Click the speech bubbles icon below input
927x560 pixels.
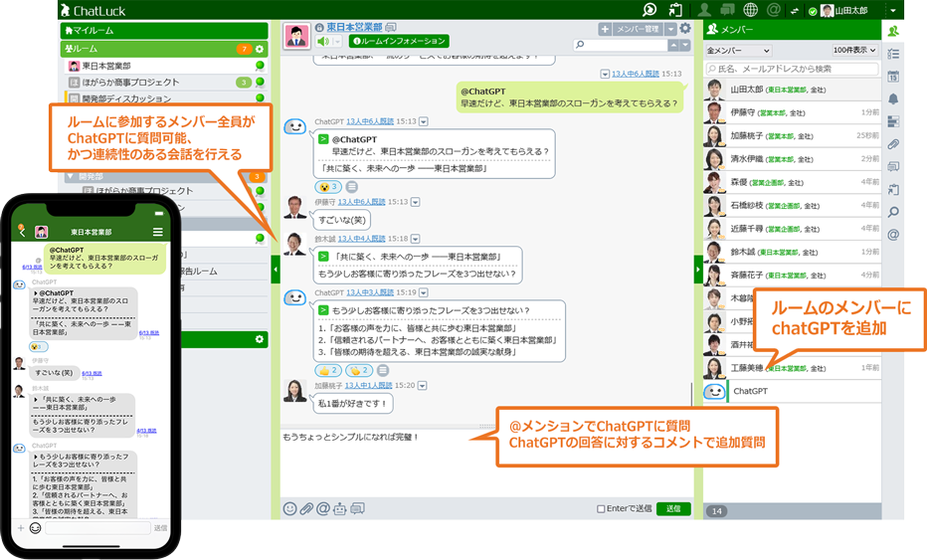(357, 508)
